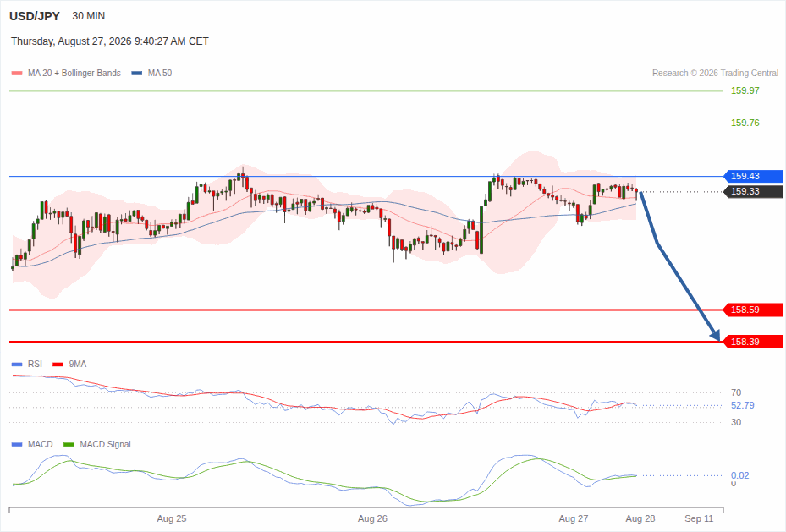Click the RSI legend label

35,365
